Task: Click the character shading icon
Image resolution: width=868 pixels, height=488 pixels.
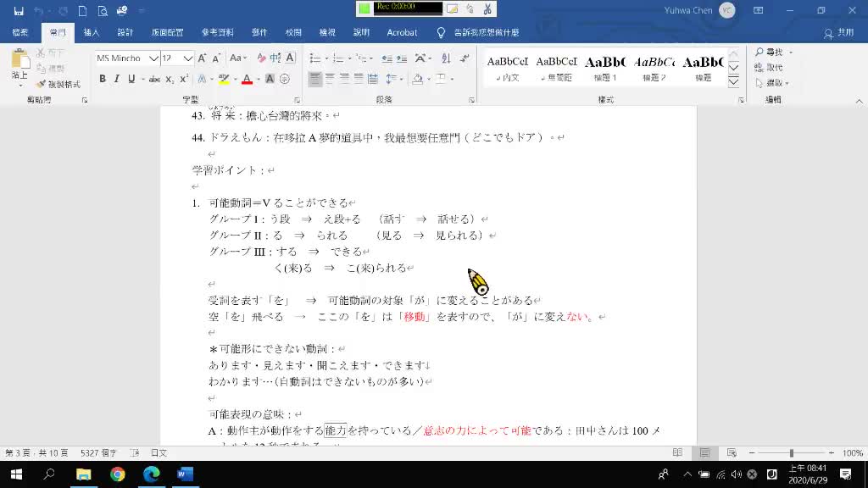Action: tap(270, 79)
